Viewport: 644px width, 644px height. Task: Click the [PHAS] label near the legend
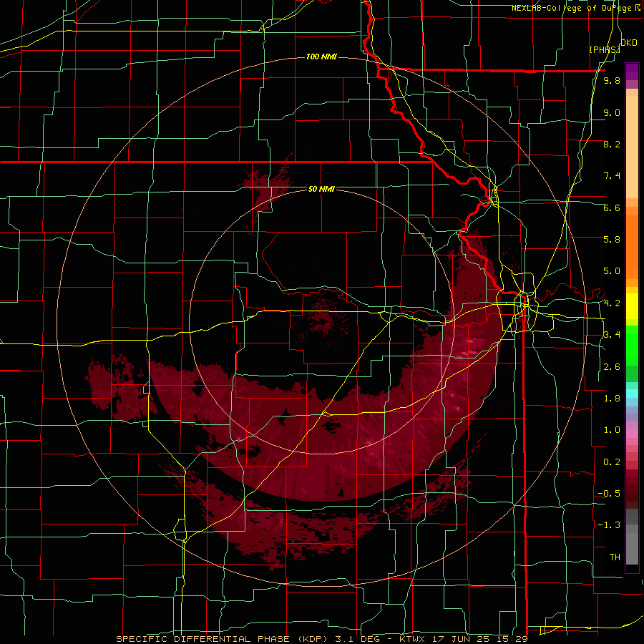pos(605,49)
